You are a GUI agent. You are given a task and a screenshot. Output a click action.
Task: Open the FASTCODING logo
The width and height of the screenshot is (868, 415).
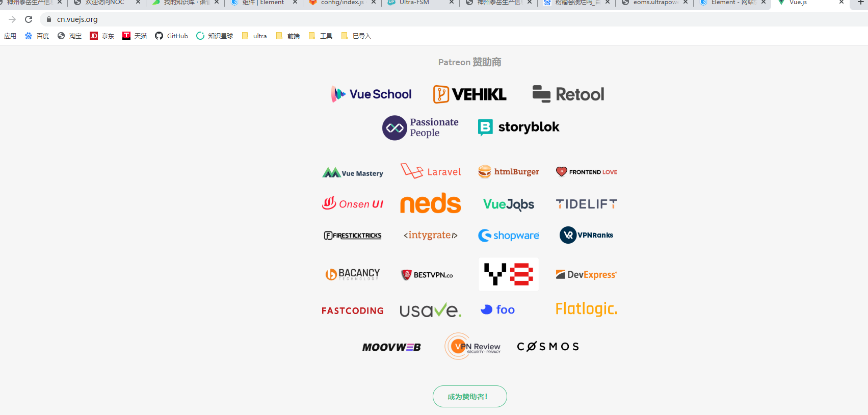353,310
